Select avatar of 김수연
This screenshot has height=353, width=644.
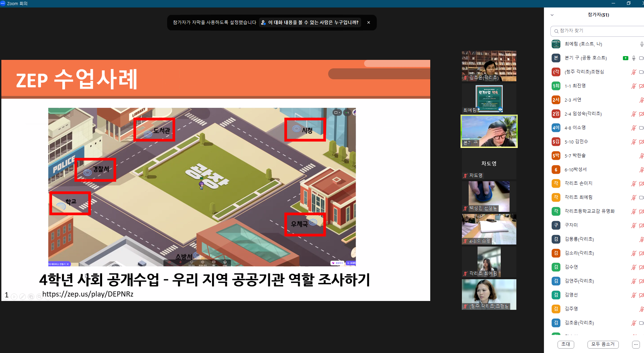click(556, 267)
